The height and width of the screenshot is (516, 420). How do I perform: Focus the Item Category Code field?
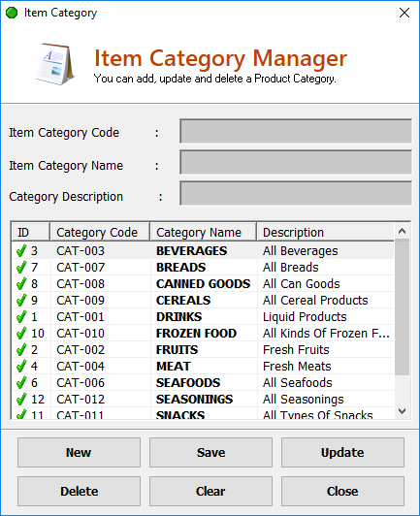[296, 131]
